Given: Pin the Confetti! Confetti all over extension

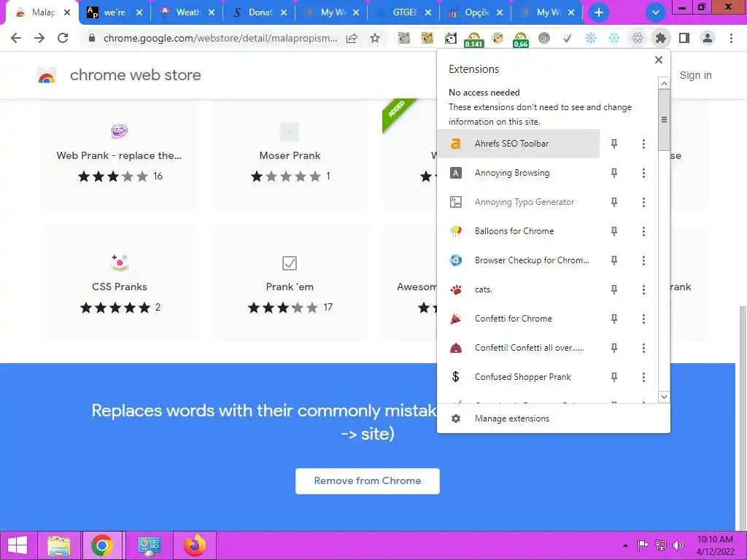Looking at the screenshot, I should [614, 348].
